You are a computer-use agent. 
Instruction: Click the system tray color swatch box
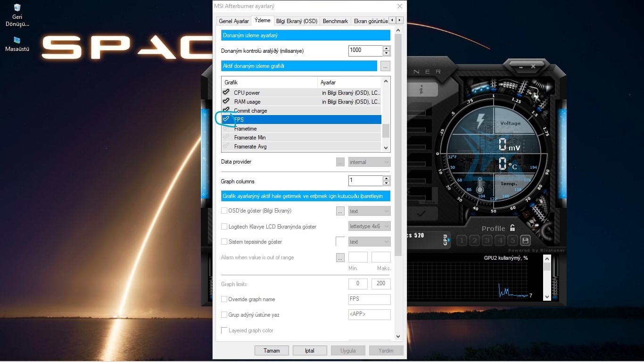point(340,241)
